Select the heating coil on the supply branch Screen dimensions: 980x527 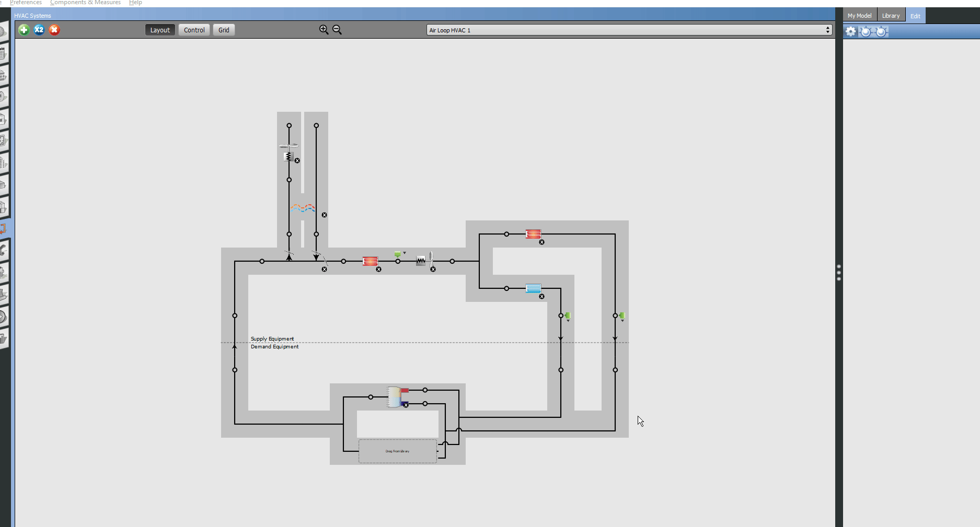coord(370,260)
